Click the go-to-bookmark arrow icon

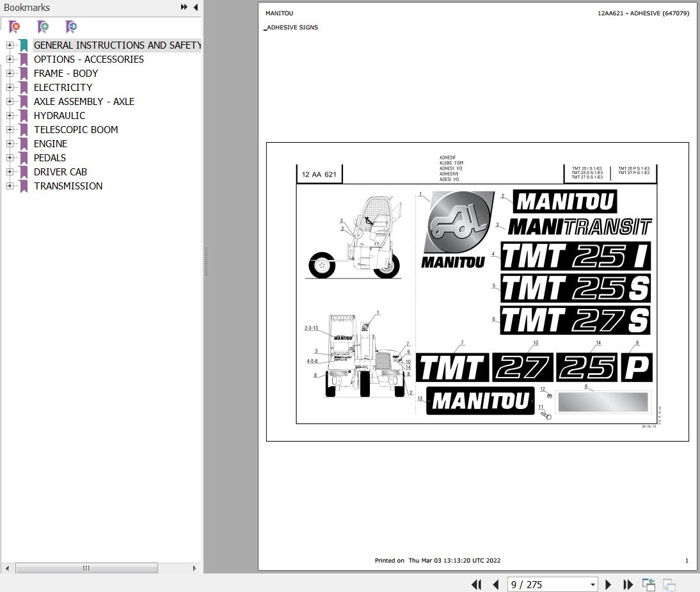coord(71,27)
